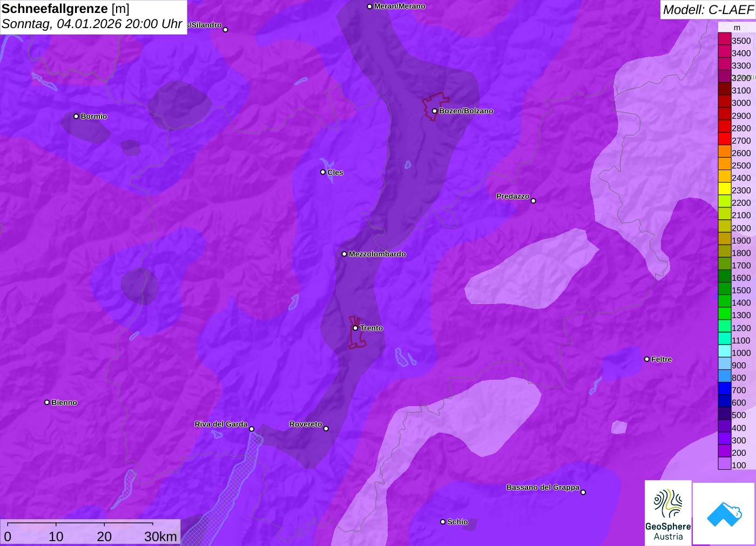Click the Bozen/Bolzano city marker dot

[x=434, y=111]
